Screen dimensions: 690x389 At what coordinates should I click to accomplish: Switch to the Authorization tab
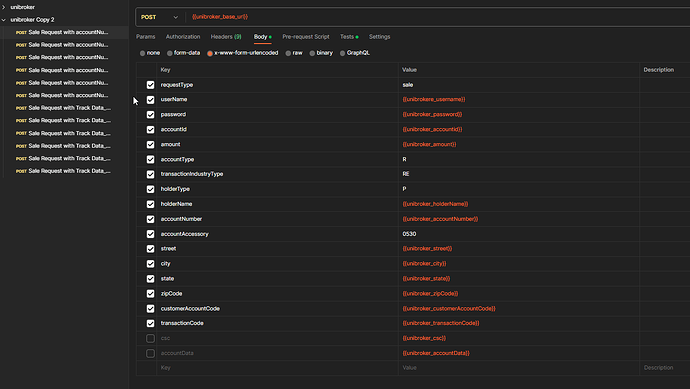(x=183, y=37)
